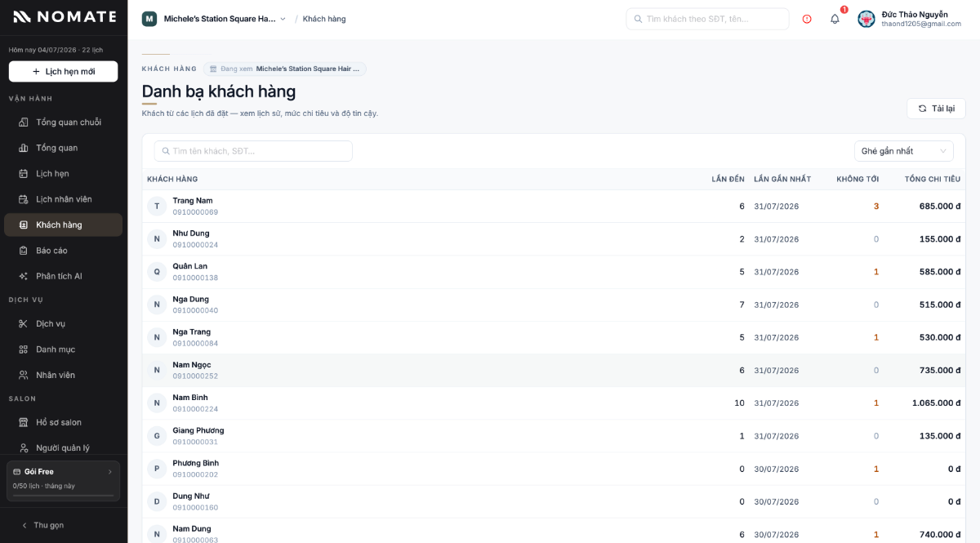Viewport: 980px width, 543px height.
Task: Click phone number 0910000202
Action: [195, 474]
